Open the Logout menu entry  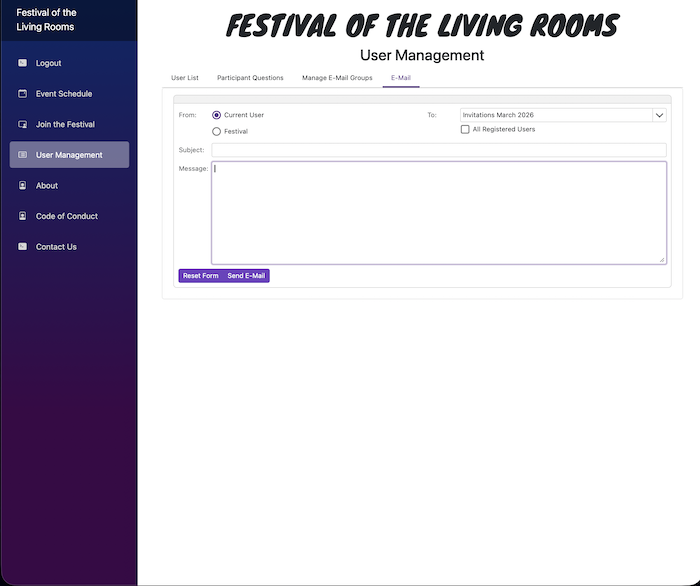[x=69, y=63]
